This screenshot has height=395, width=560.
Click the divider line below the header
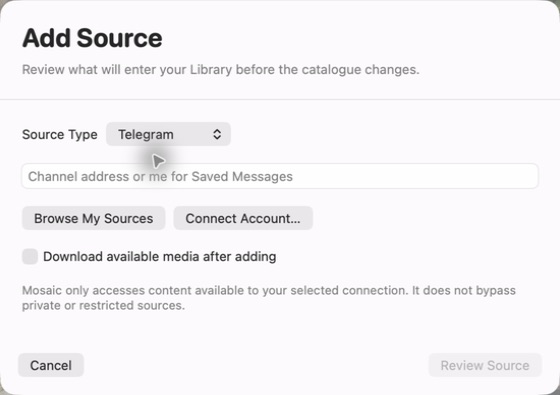pyautogui.click(x=280, y=99)
